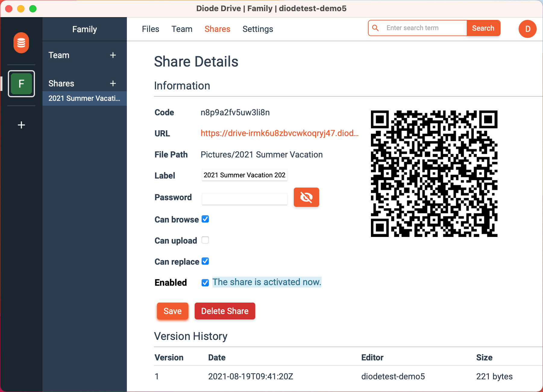The image size is (543, 392).
Task: Click the plus icon next to Shares
Action: point(113,83)
